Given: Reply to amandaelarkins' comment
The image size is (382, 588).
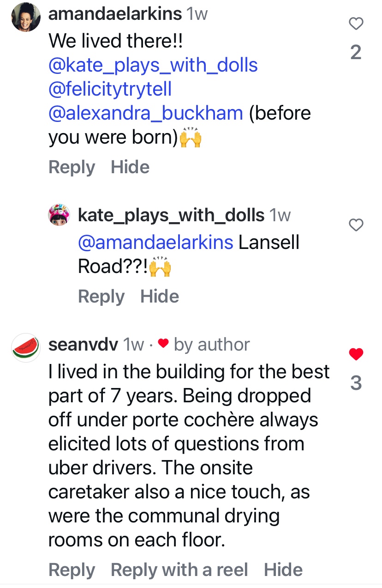Looking at the screenshot, I should click(72, 167).
